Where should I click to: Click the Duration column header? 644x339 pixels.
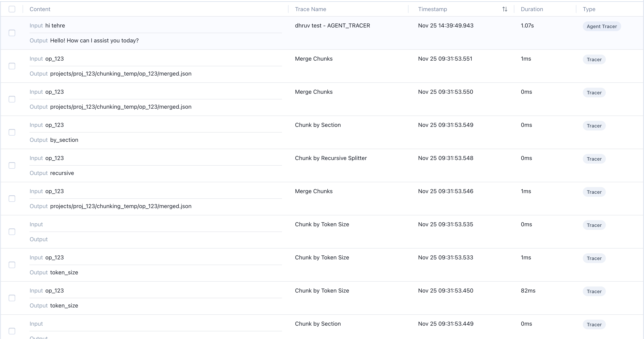[x=531, y=9]
